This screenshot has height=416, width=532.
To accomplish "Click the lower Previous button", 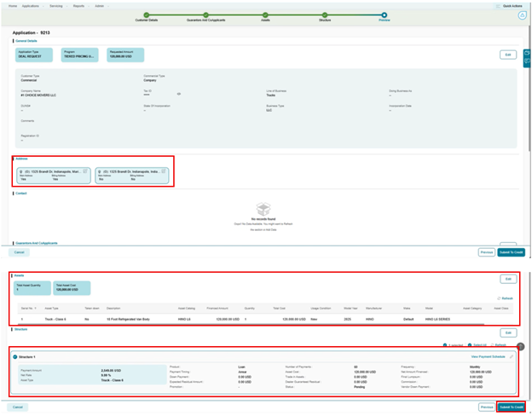I will pyautogui.click(x=486, y=407).
